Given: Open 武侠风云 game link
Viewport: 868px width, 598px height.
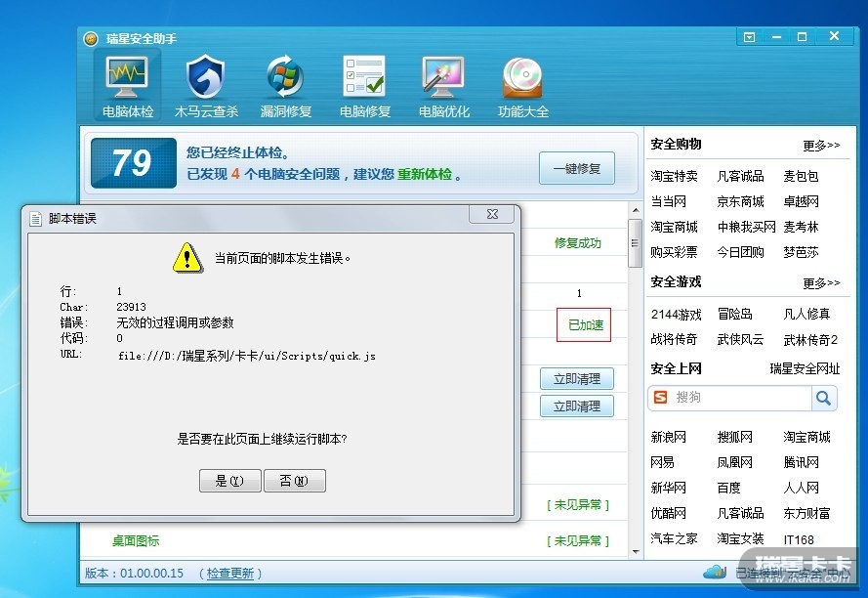Looking at the screenshot, I should 741,340.
